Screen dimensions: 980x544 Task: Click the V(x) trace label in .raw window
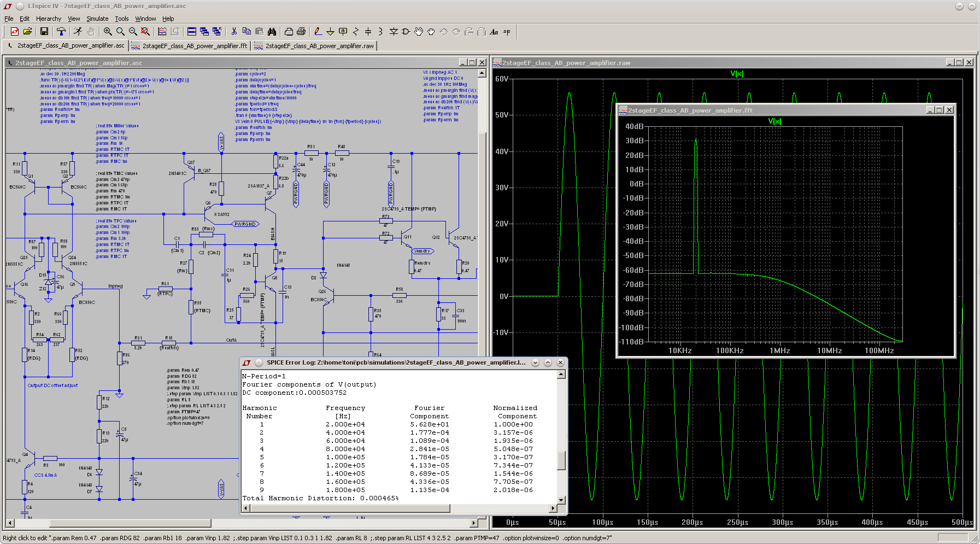737,74
